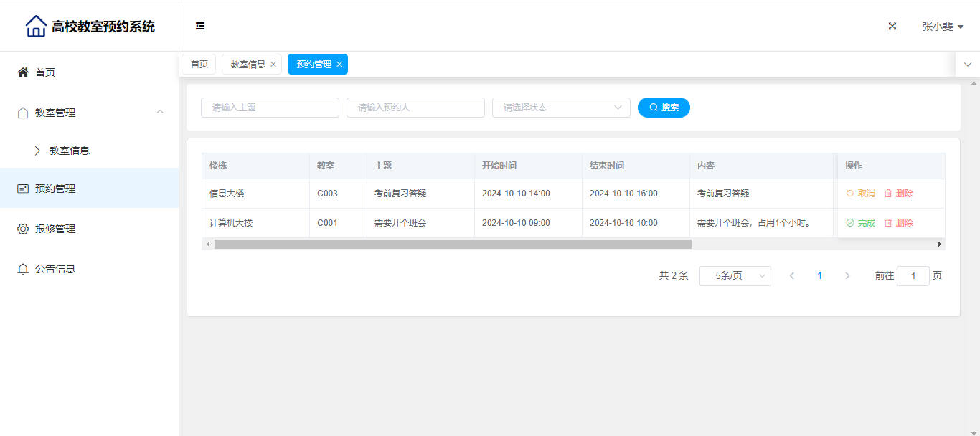Click the 搜索 button
This screenshot has height=436, width=980.
click(x=664, y=108)
